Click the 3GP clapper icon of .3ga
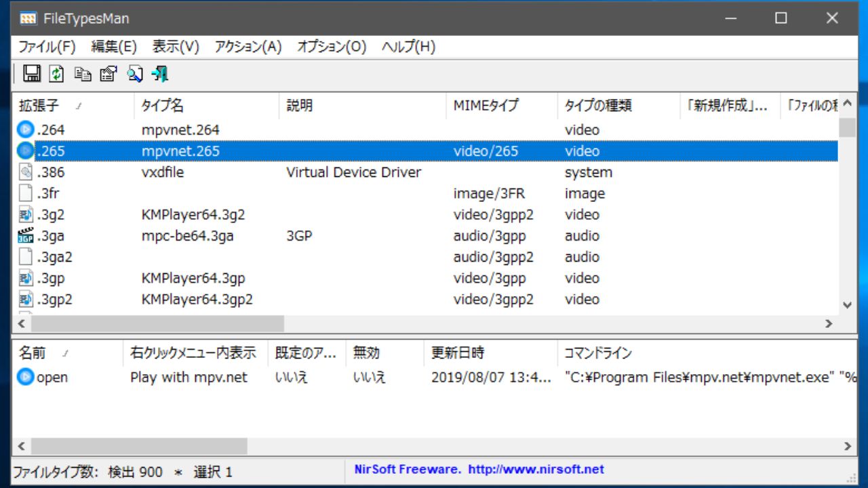Viewport: 868px width, 488px height. (26, 236)
